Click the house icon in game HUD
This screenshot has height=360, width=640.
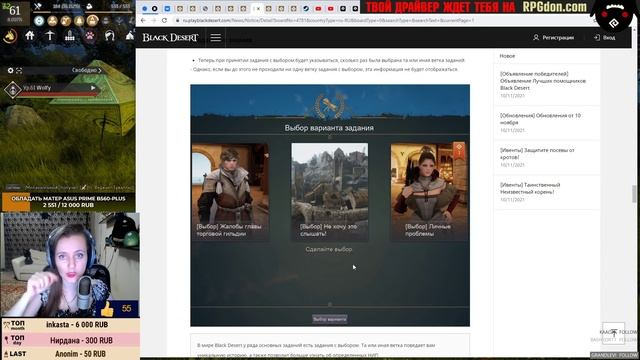30,36
